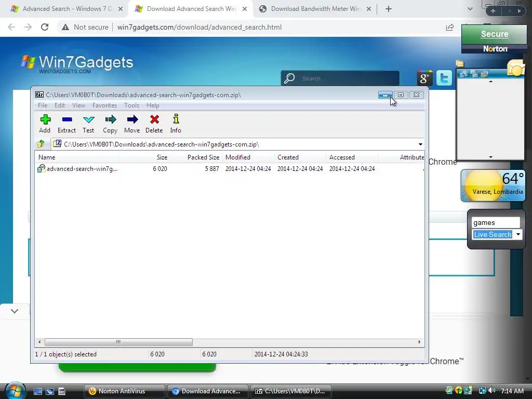Reload the Chrome page
This screenshot has height=399, width=532.
coord(45,27)
